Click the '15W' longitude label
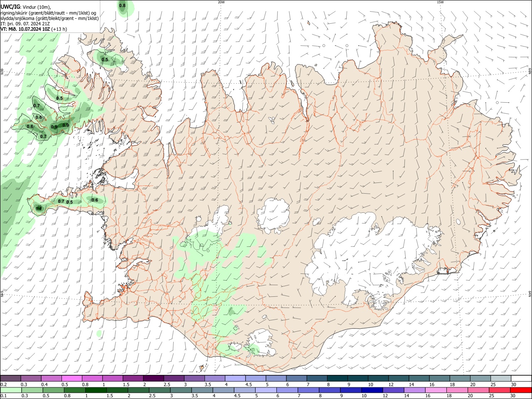 click(440, 2)
